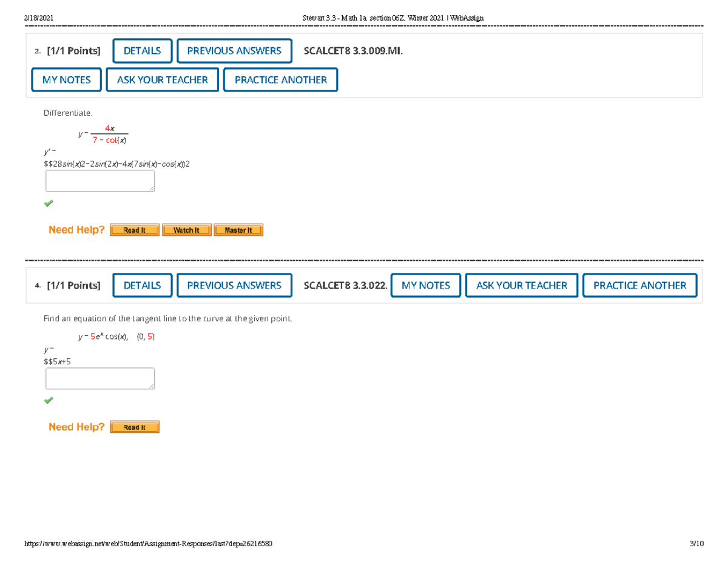Click Ask Your Teacher for question 4
Screen dimensions: 728x562
coord(522,286)
